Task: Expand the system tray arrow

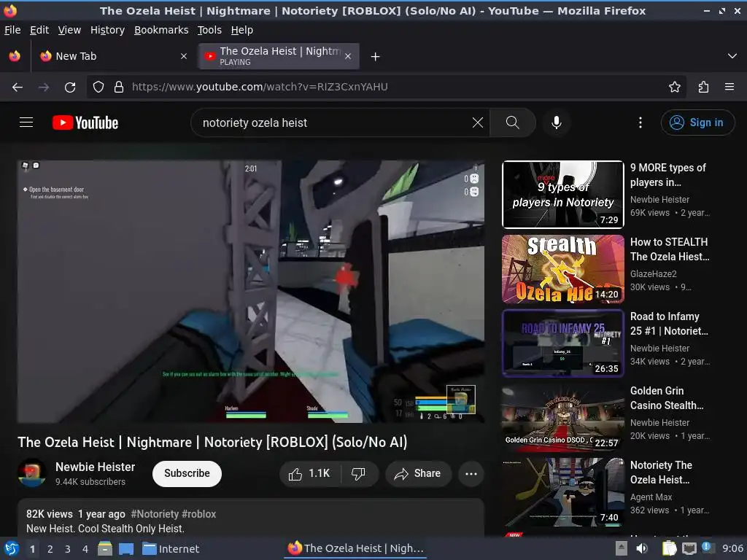Action: point(621,548)
